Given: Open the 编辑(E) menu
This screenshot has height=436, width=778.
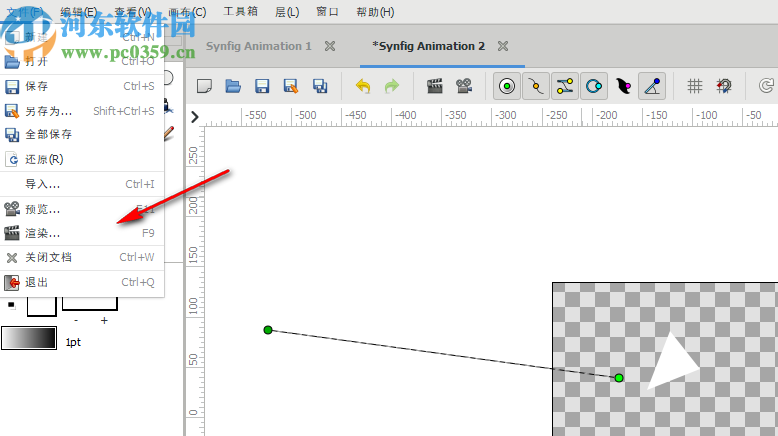Looking at the screenshot, I should point(78,12).
